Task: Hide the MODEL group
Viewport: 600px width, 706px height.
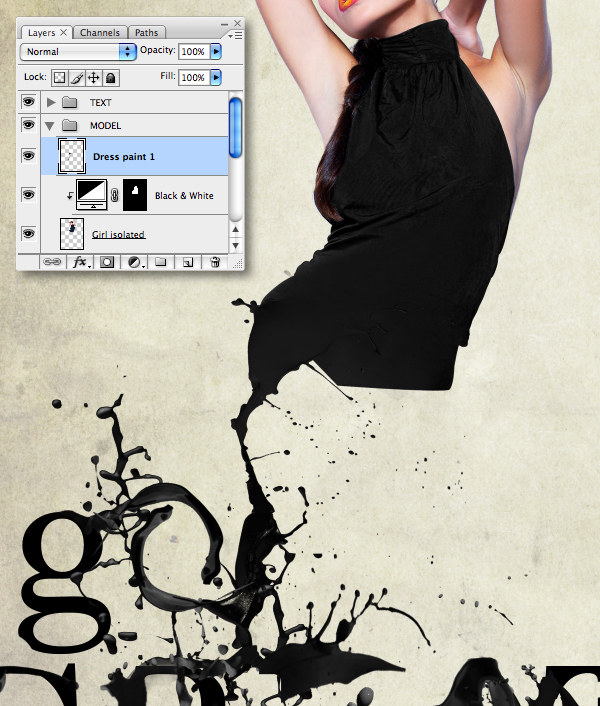Action: pyautogui.click(x=28, y=124)
